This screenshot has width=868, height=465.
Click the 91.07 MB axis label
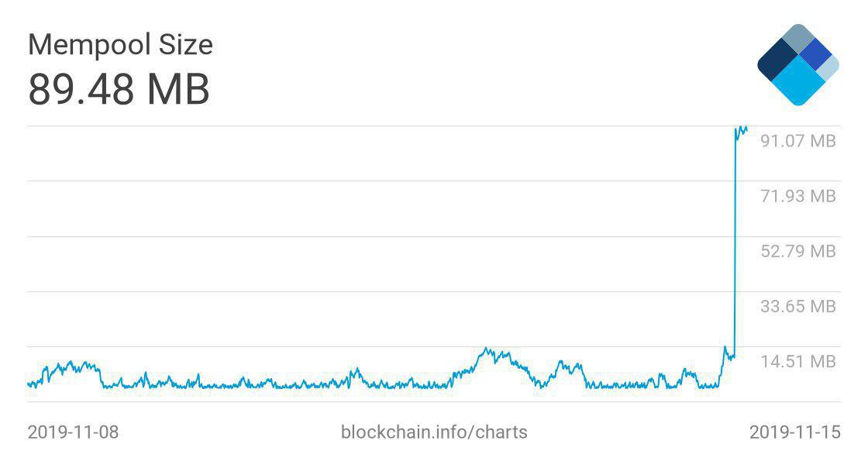[798, 141]
